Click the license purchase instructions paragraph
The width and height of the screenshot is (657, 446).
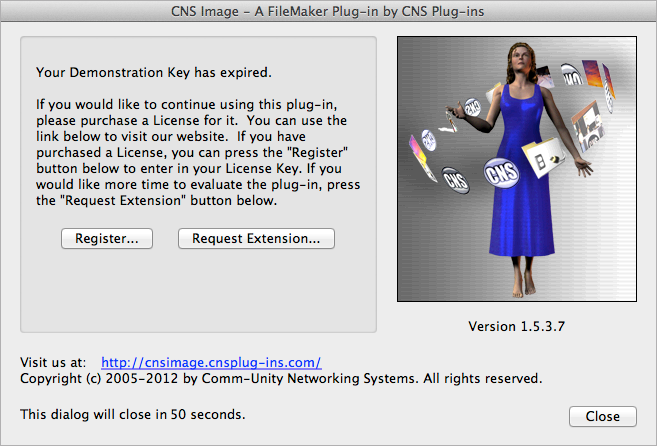(198, 153)
